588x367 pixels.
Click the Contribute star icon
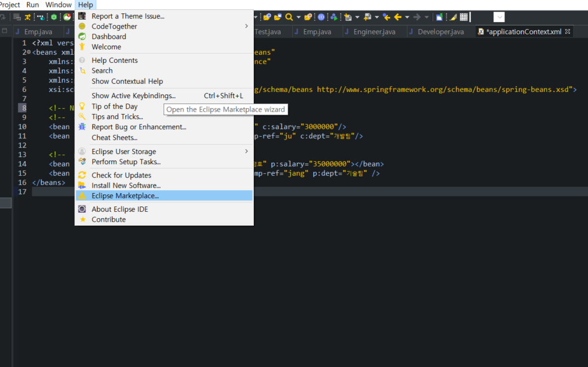83,219
